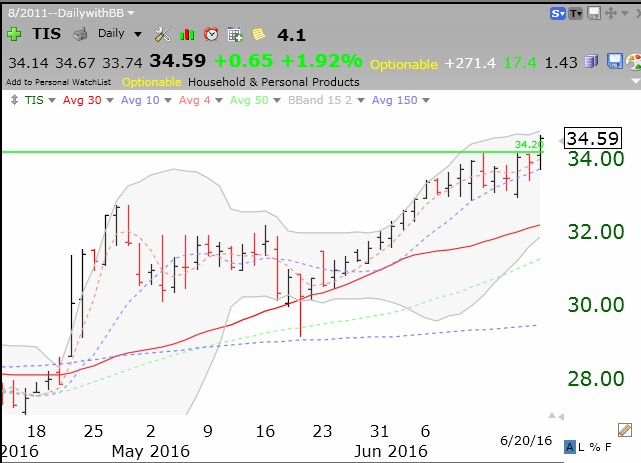Click the green-red bar chart type icon

click(187, 34)
